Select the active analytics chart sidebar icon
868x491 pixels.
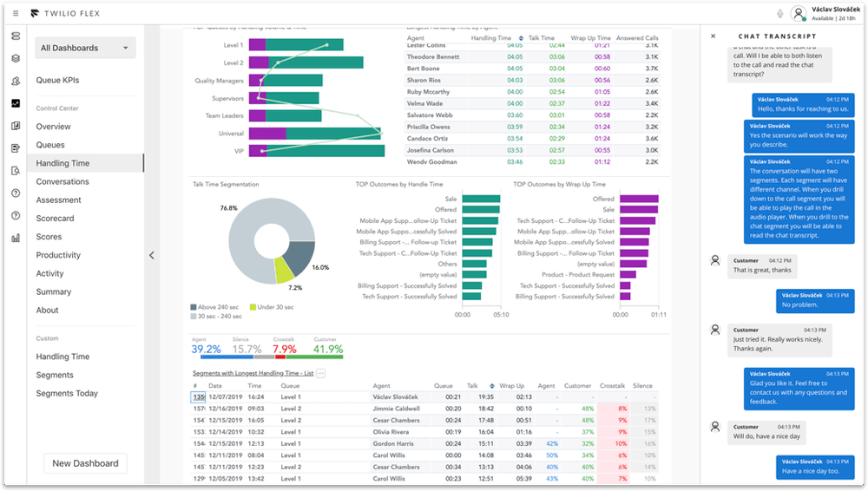[16, 103]
